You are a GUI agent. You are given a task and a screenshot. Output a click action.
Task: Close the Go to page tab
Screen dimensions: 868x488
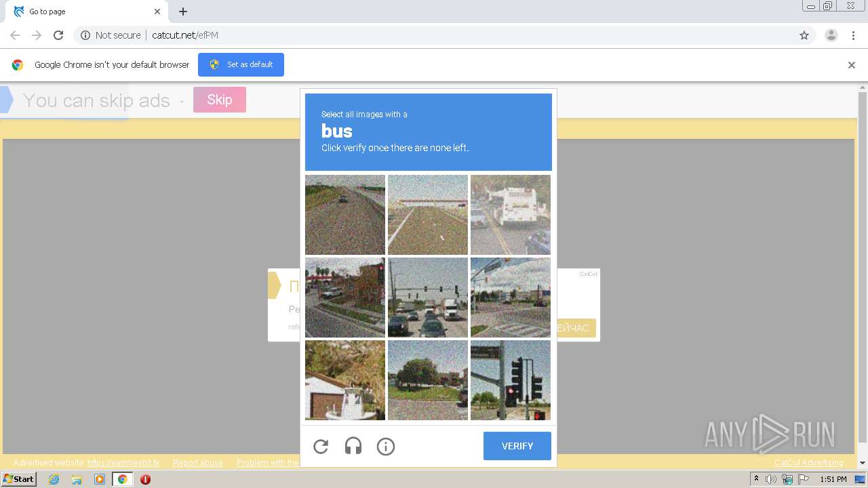[x=157, y=12]
